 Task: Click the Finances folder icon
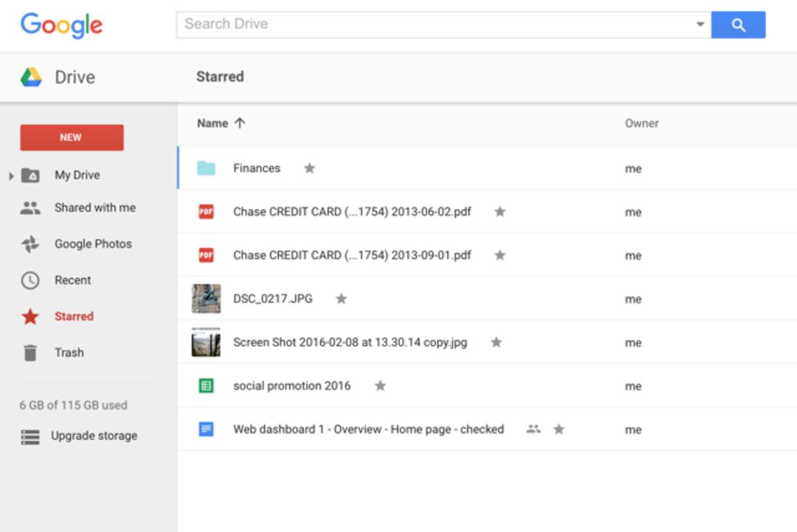(206, 168)
